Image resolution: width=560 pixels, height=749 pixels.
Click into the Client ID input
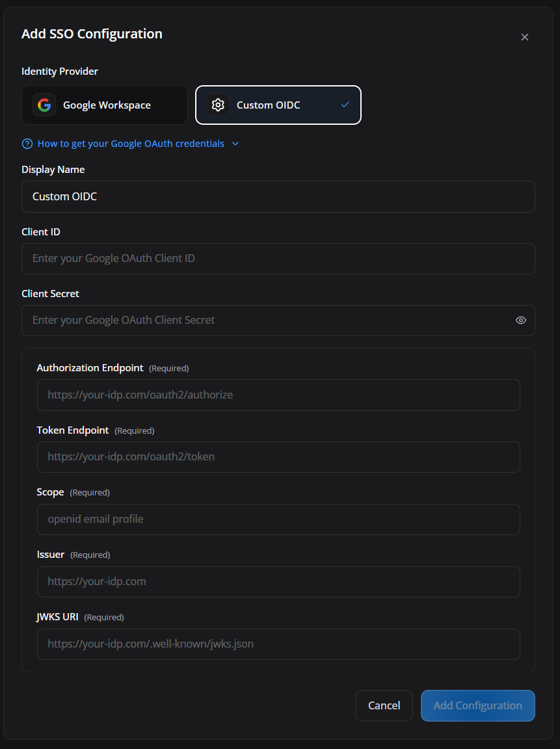(x=278, y=259)
